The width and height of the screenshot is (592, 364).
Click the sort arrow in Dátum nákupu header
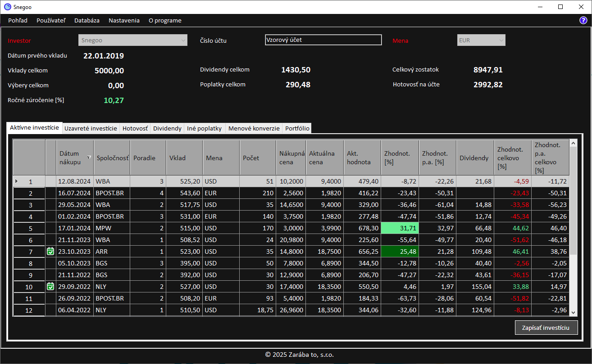[89, 157]
